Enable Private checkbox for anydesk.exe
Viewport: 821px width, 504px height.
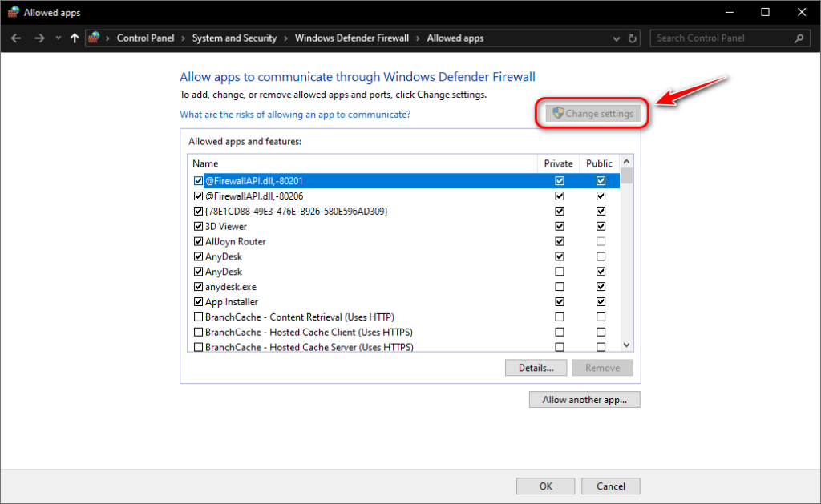(x=560, y=287)
